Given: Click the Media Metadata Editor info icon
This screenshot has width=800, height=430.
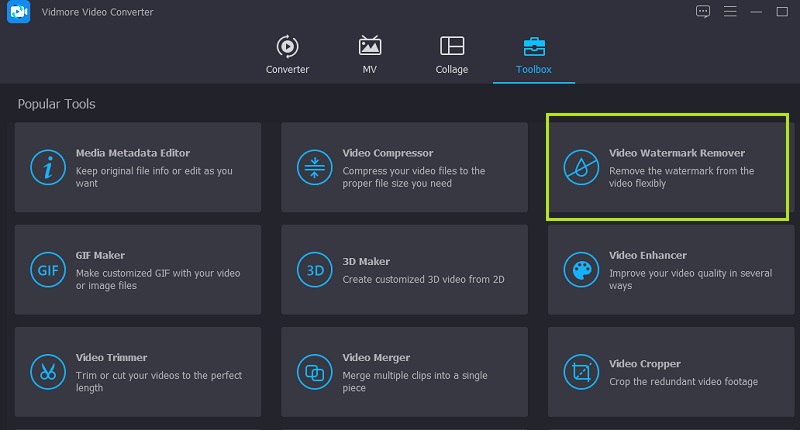Looking at the screenshot, I should click(47, 168).
